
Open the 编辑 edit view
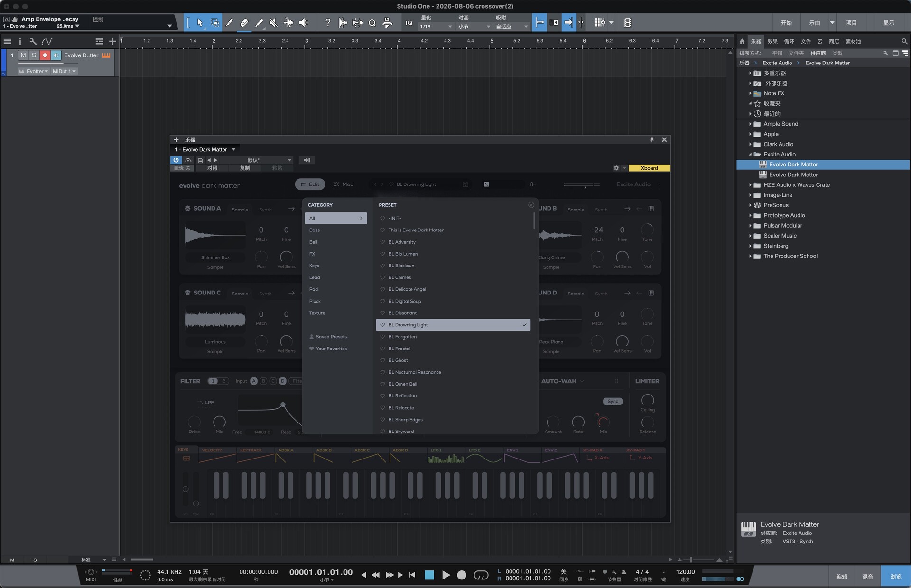point(842,577)
